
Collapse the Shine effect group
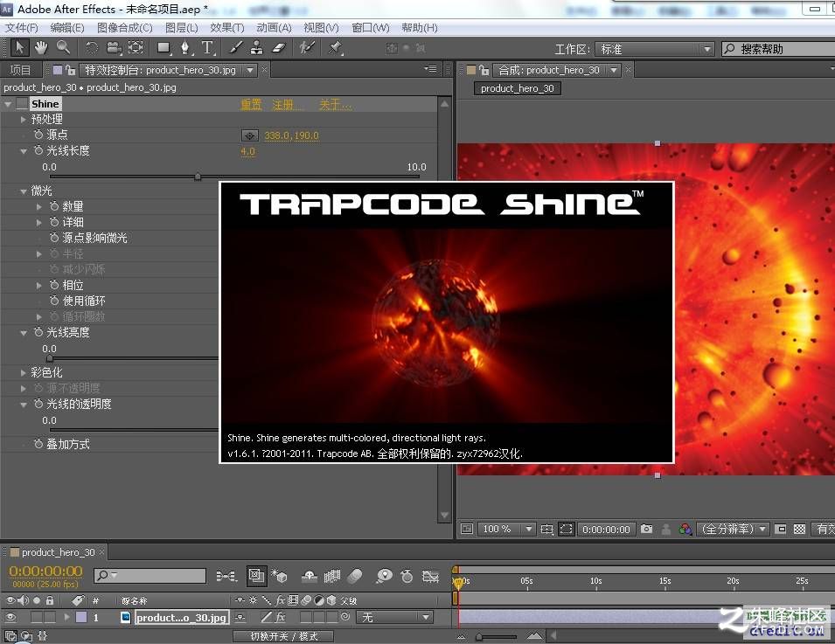click(x=8, y=104)
